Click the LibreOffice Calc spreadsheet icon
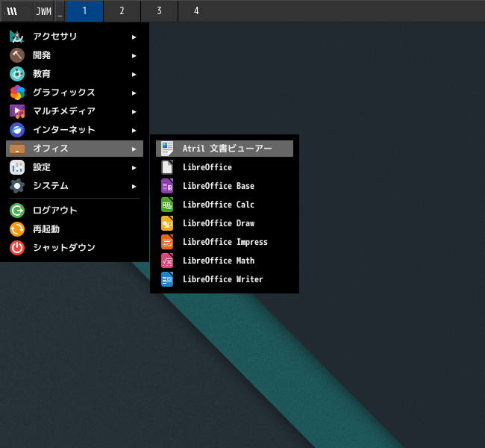Image resolution: width=485 pixels, height=448 pixels. click(x=167, y=205)
